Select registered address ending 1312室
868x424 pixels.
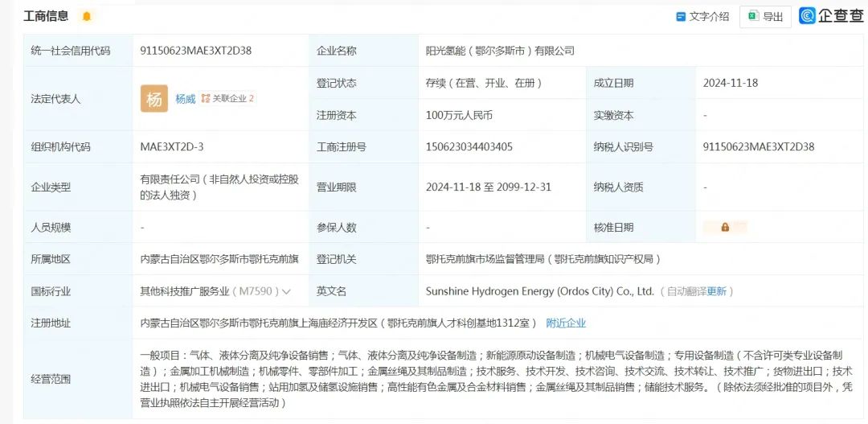(339, 323)
